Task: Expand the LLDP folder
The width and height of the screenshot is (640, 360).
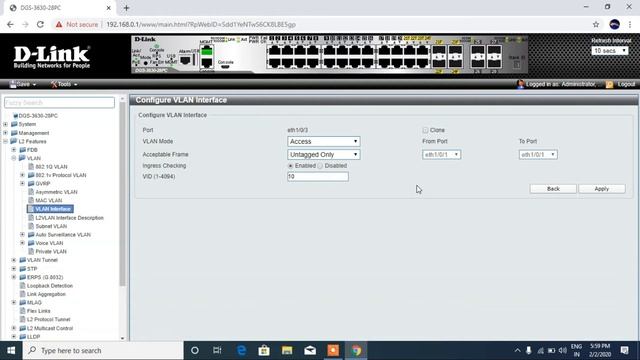Action: (14, 337)
